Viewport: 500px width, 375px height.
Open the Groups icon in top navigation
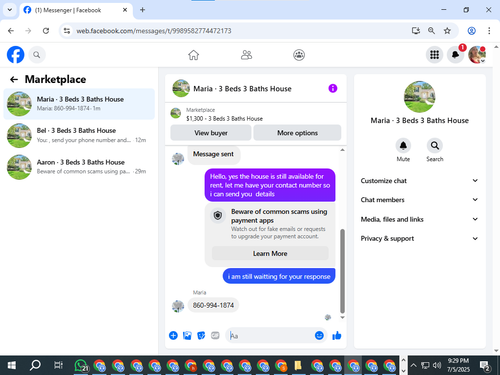(x=299, y=55)
